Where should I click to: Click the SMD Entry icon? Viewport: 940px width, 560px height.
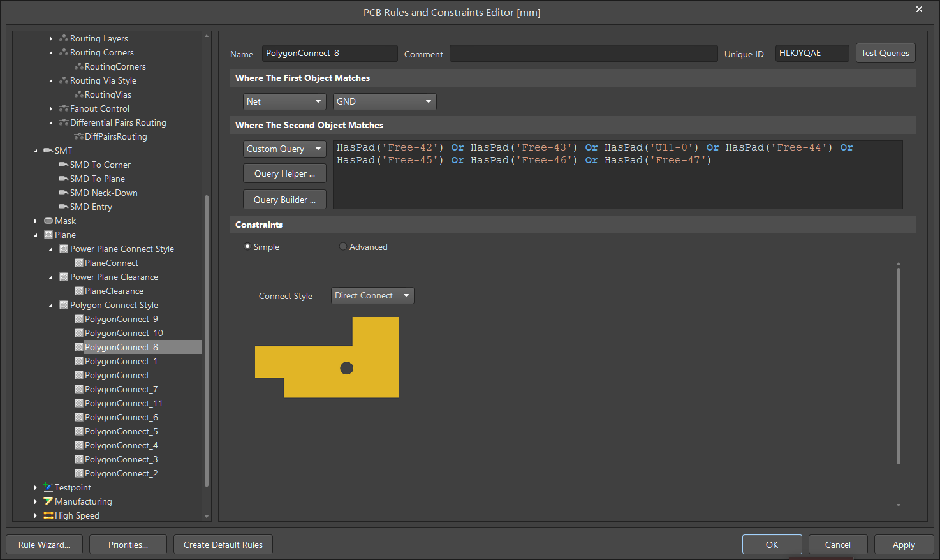coord(64,207)
